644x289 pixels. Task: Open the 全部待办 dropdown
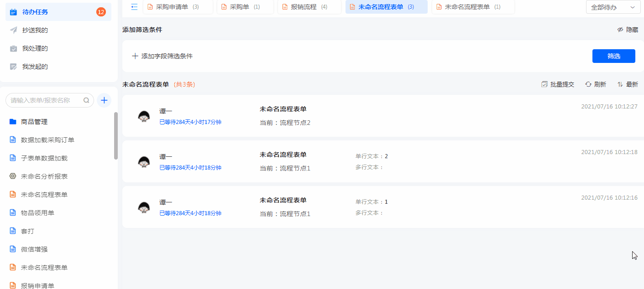click(x=613, y=7)
